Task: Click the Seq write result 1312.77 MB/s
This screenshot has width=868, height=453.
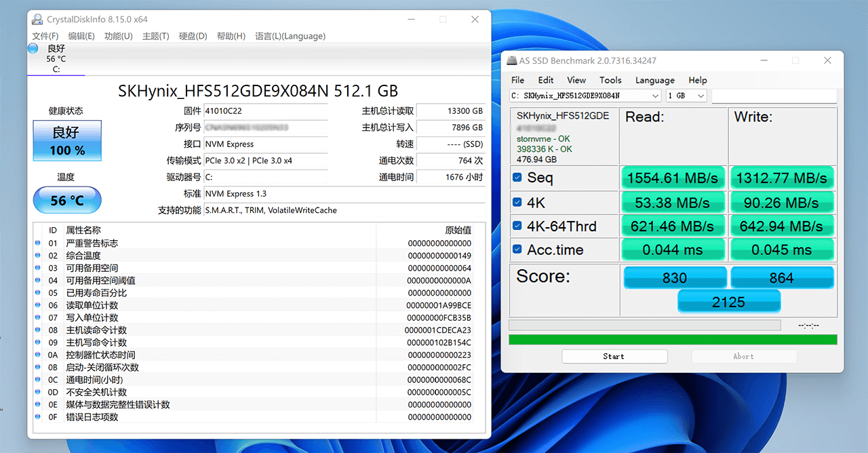Action: coord(782,178)
